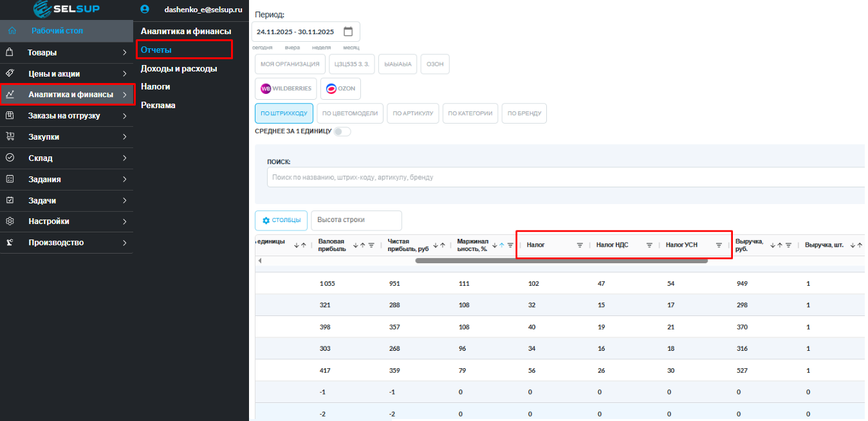
Task: Click the filter icon in Налог УСН column
Action: point(719,245)
